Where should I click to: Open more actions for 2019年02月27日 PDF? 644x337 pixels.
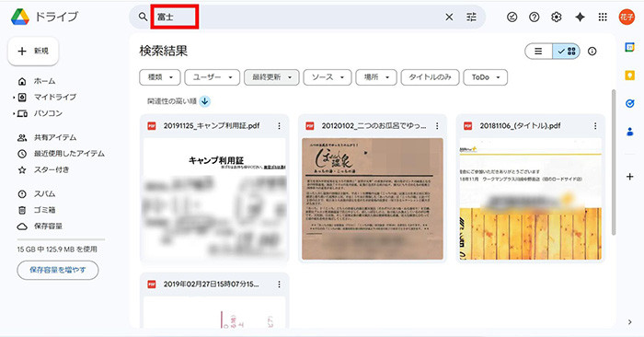pyautogui.click(x=280, y=284)
